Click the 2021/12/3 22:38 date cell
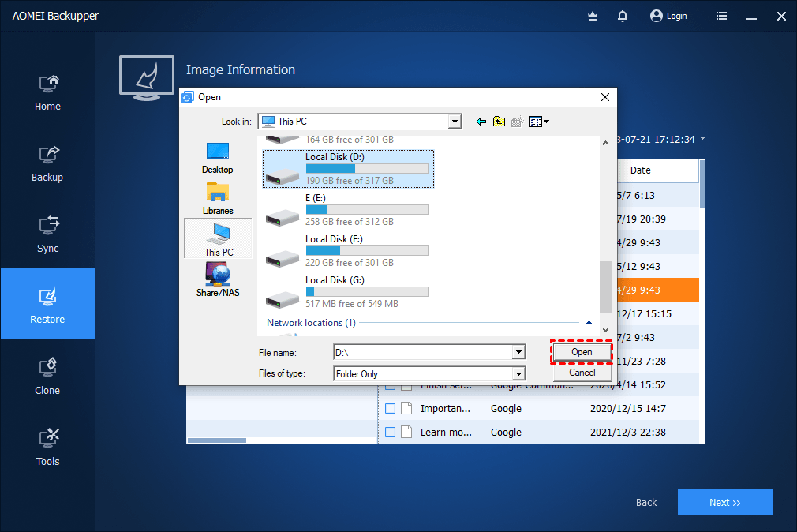This screenshot has width=797, height=532. [628, 433]
